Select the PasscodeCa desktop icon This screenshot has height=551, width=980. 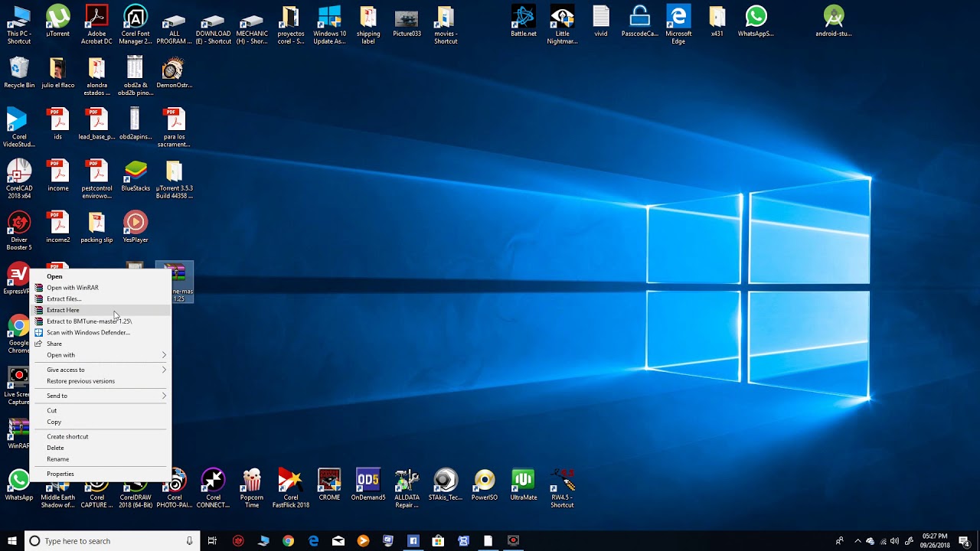coord(639,22)
